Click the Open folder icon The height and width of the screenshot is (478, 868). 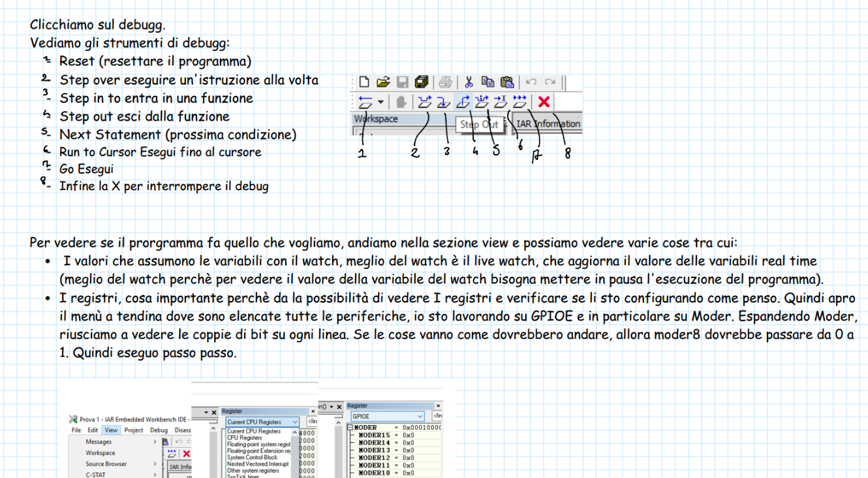(x=383, y=82)
